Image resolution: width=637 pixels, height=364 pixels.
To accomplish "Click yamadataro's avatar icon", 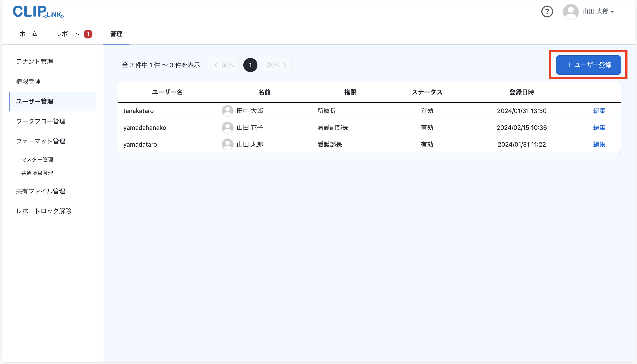I will coord(228,144).
